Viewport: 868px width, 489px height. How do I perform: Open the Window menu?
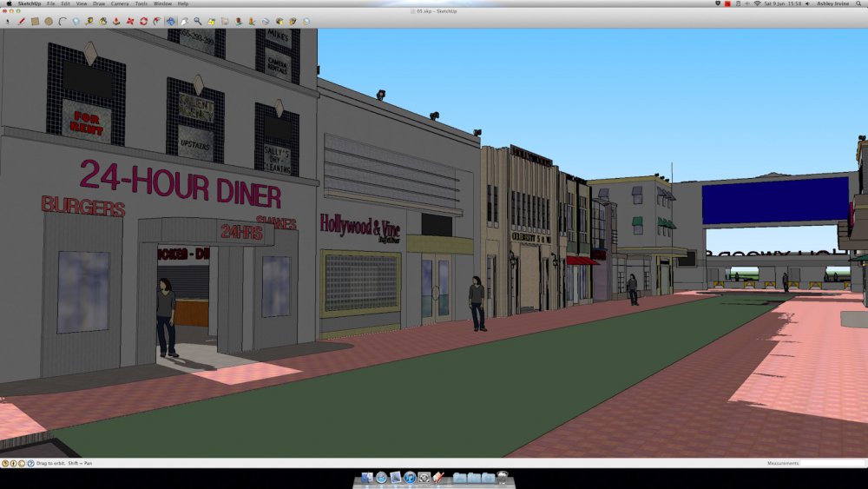pyautogui.click(x=162, y=3)
